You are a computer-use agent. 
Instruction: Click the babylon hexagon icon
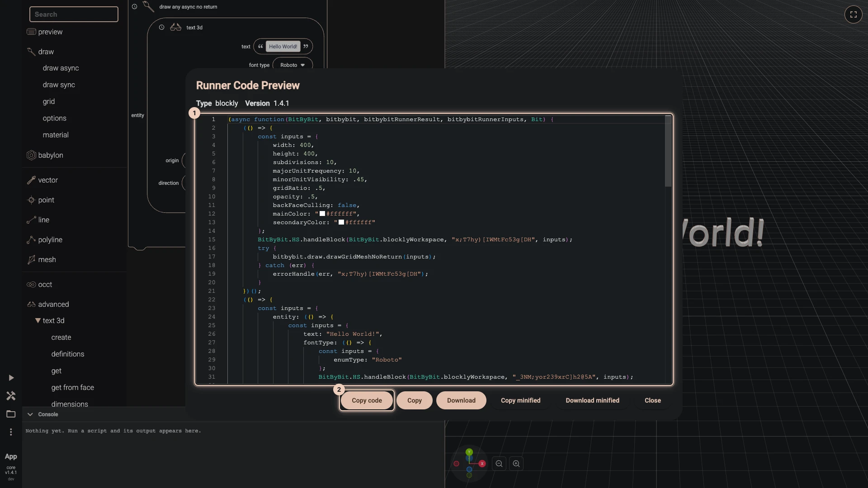tap(31, 155)
